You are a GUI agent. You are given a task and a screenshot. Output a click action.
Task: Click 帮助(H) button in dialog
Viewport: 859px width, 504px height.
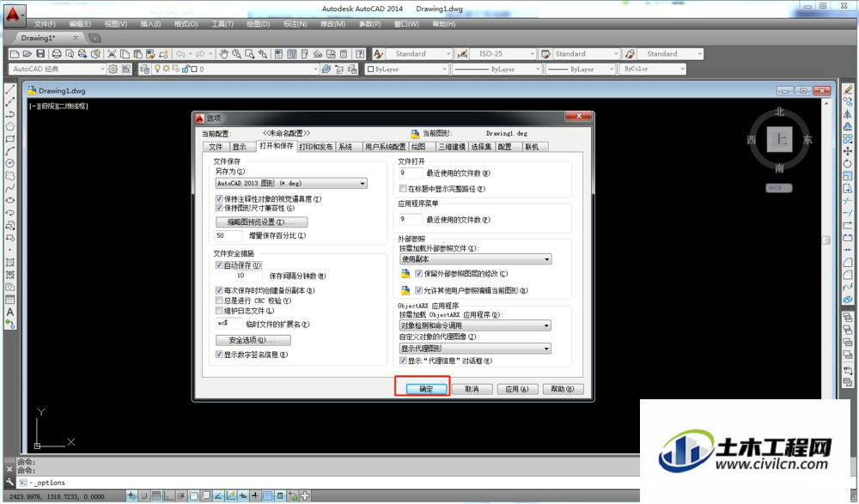tap(563, 389)
